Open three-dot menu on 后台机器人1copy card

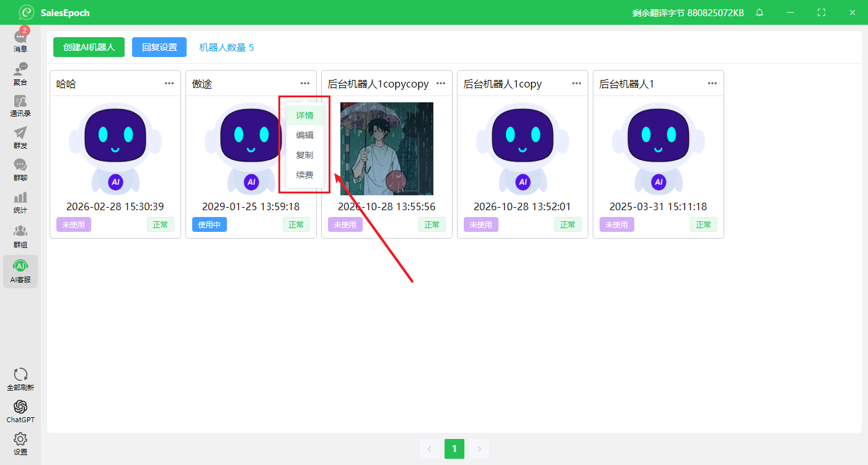[x=577, y=83]
